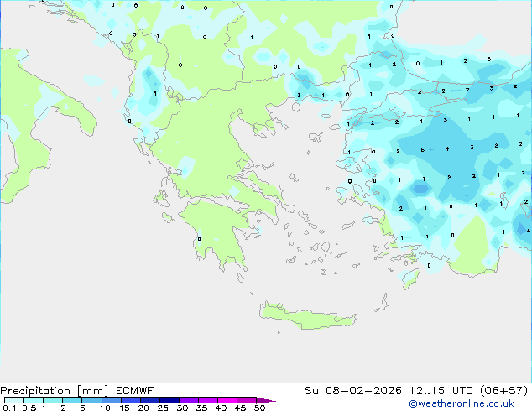The width and height of the screenshot is (532, 411).
Task: Click the '30' legend scale label
Action: tap(182, 408)
